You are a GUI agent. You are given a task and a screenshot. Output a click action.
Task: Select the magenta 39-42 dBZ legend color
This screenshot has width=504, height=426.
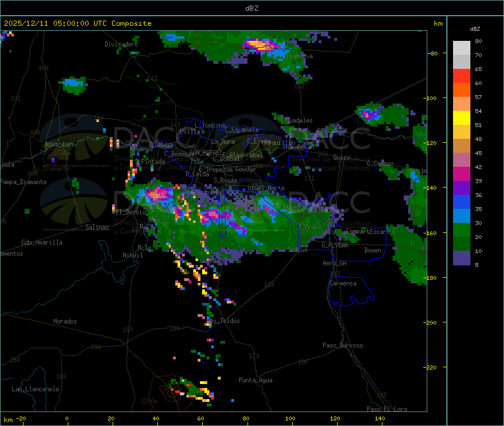(x=461, y=174)
